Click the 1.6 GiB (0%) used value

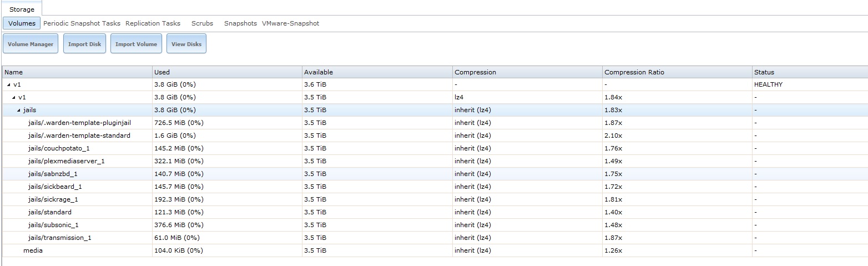175,135
